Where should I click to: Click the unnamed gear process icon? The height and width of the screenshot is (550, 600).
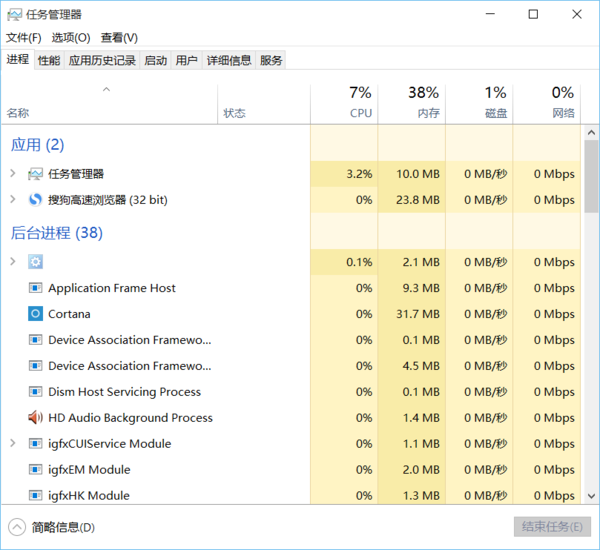35,262
